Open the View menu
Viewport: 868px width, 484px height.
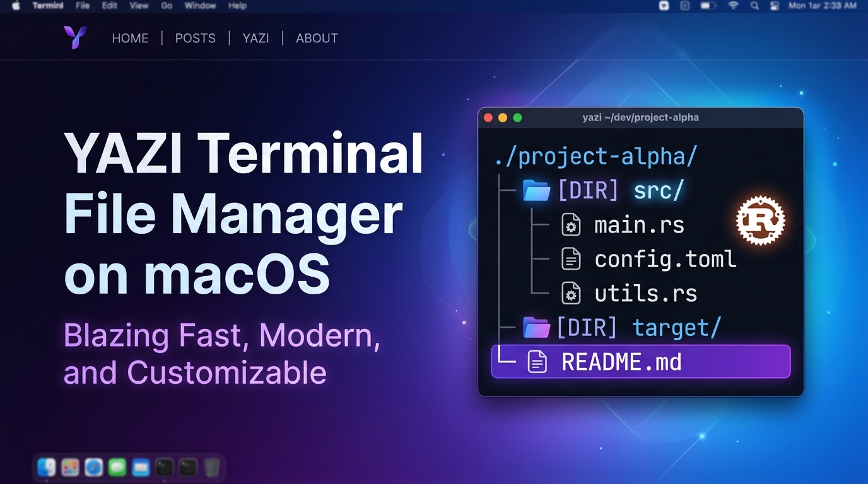click(139, 6)
